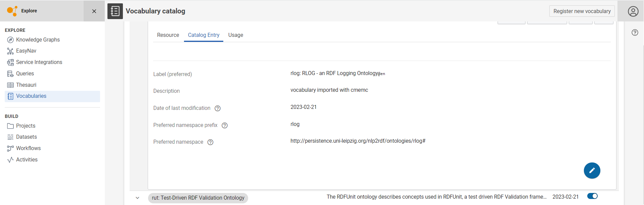This screenshot has width=644, height=205.
Task: Open EasyNav in the sidebar
Action: [x=26, y=51]
